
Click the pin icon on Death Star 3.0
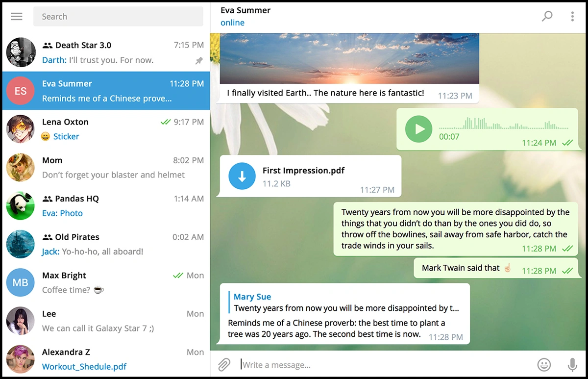pyautogui.click(x=199, y=61)
